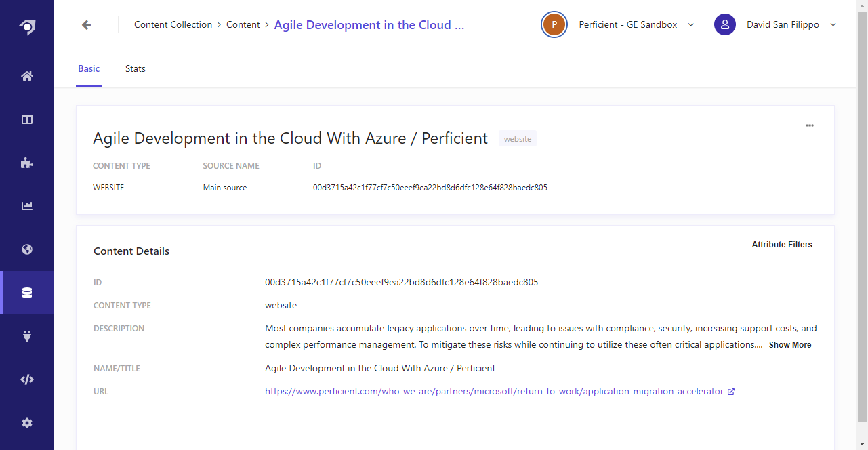Open the Content breadcrumb link
868x450 pixels.
pyautogui.click(x=243, y=24)
